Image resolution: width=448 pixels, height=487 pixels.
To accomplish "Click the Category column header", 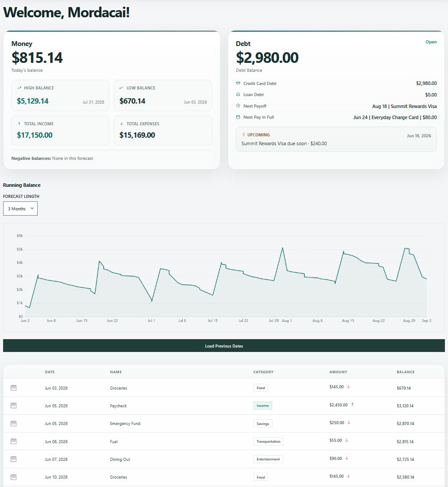I will [x=263, y=372].
